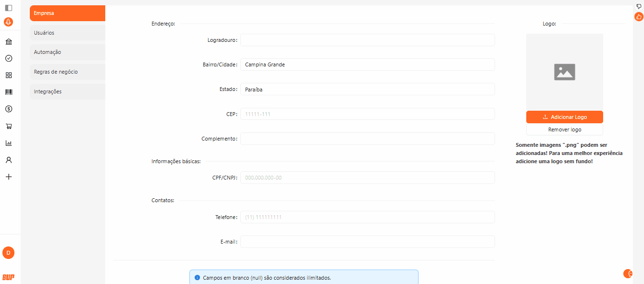
Task: Go to the Integrações tab
Action: (67, 91)
